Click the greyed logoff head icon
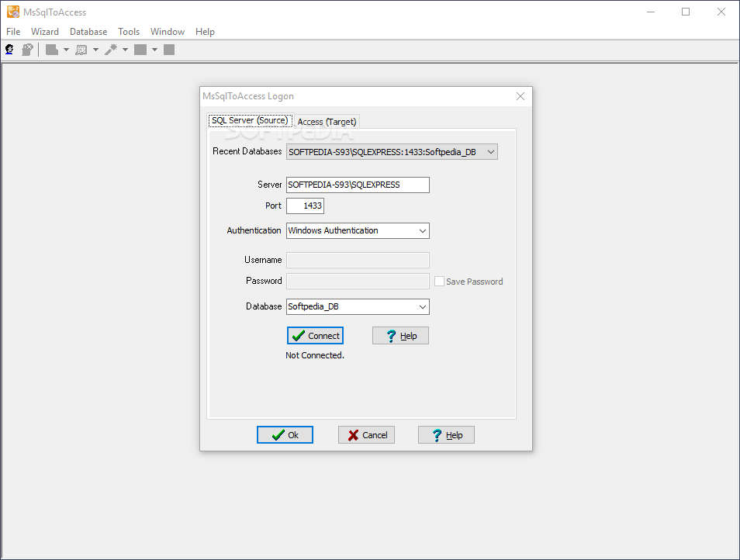Viewport: 740px width, 560px height. 27,50
